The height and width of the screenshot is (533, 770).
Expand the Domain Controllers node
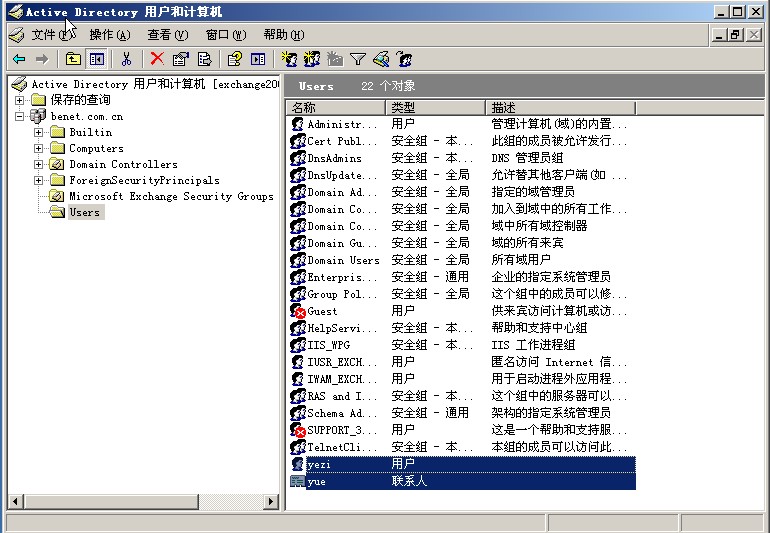[x=38, y=164]
